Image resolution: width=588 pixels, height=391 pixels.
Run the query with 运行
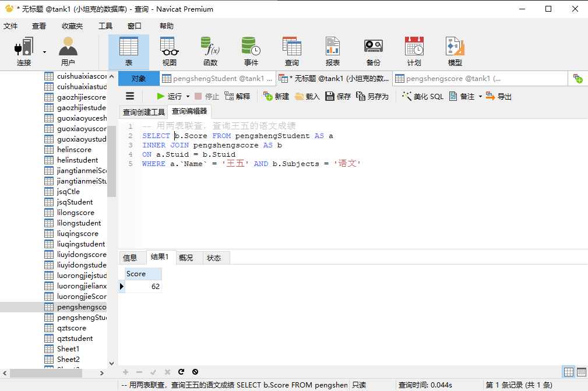point(169,96)
